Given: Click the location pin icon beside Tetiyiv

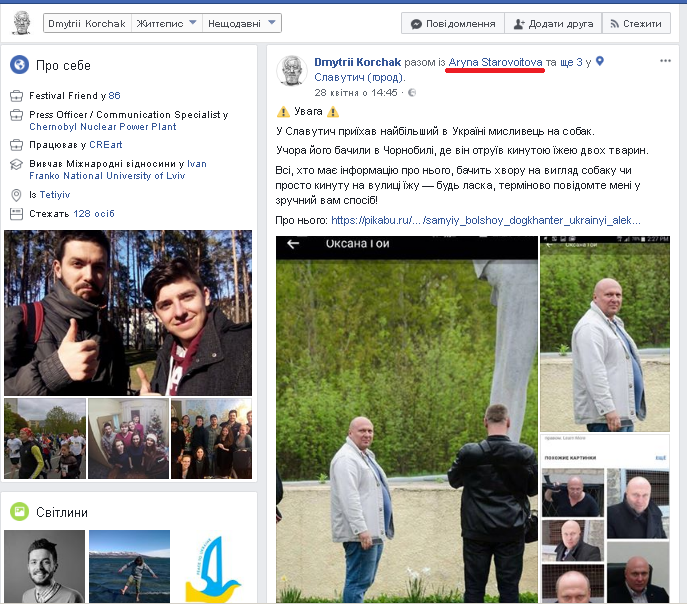Looking at the screenshot, I should coord(16,195).
